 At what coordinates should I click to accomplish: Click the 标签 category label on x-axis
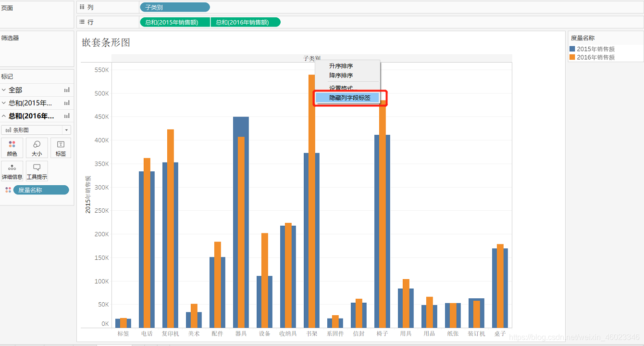[x=123, y=333]
